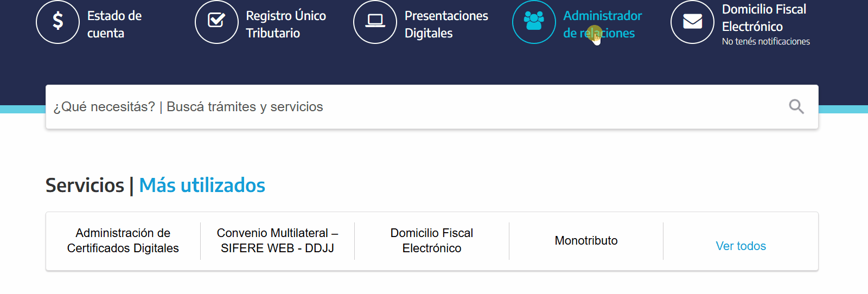The width and height of the screenshot is (868, 294).
Task: Click the dollar sign Estado de cuenta icon
Action: click(x=58, y=22)
